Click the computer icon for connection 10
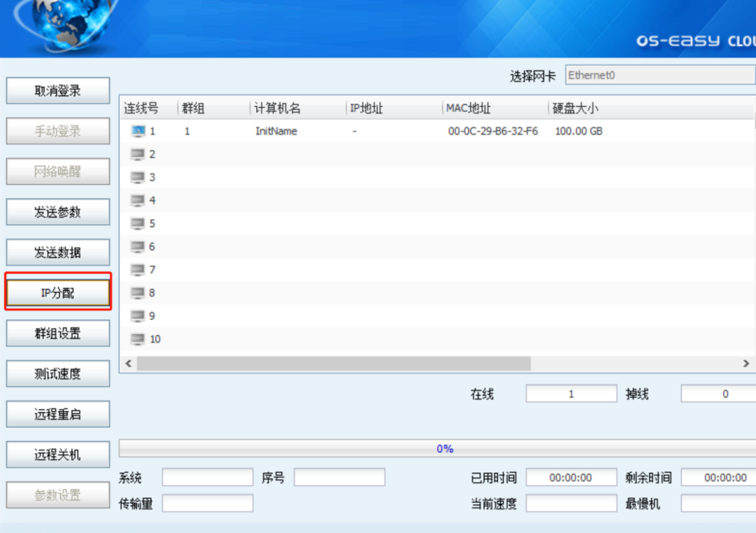The height and width of the screenshot is (533, 756). pos(138,339)
